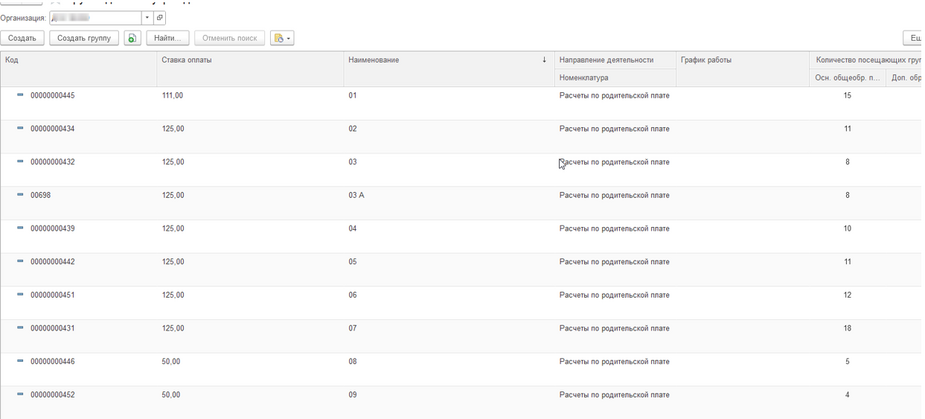Click the open icon beside Организация field
This screenshot has width=925, height=419.
pyautogui.click(x=160, y=18)
